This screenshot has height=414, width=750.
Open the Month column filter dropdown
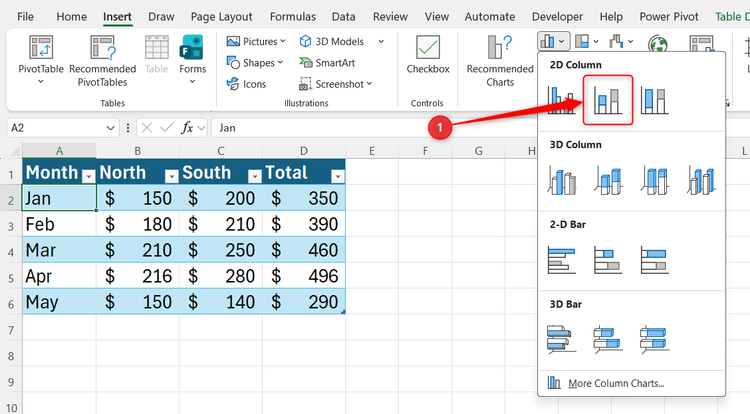click(x=88, y=176)
